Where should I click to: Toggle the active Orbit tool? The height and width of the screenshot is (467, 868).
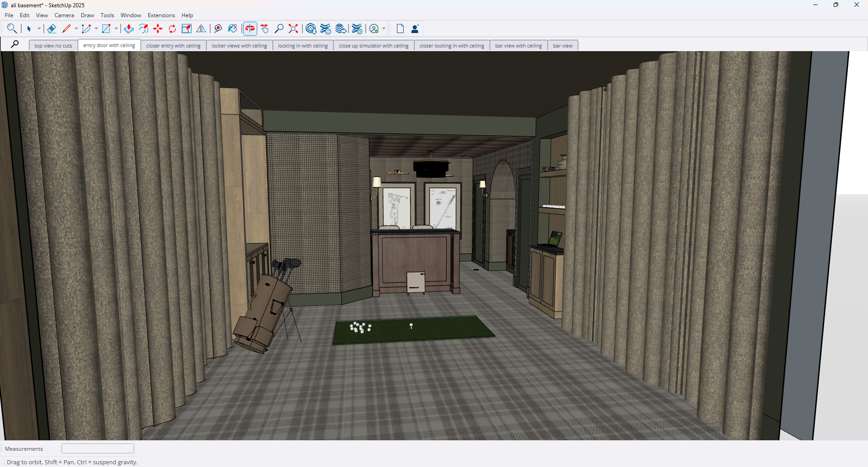(250, 29)
